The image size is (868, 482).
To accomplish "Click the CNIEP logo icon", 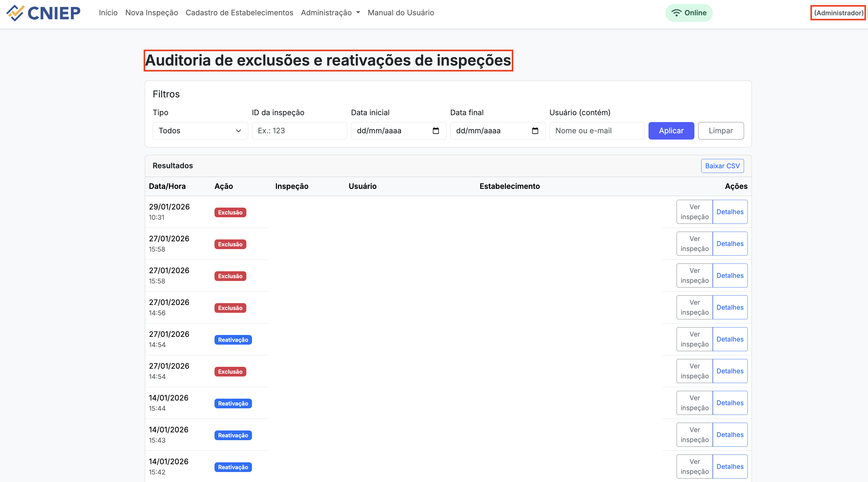I will pyautogui.click(x=15, y=13).
